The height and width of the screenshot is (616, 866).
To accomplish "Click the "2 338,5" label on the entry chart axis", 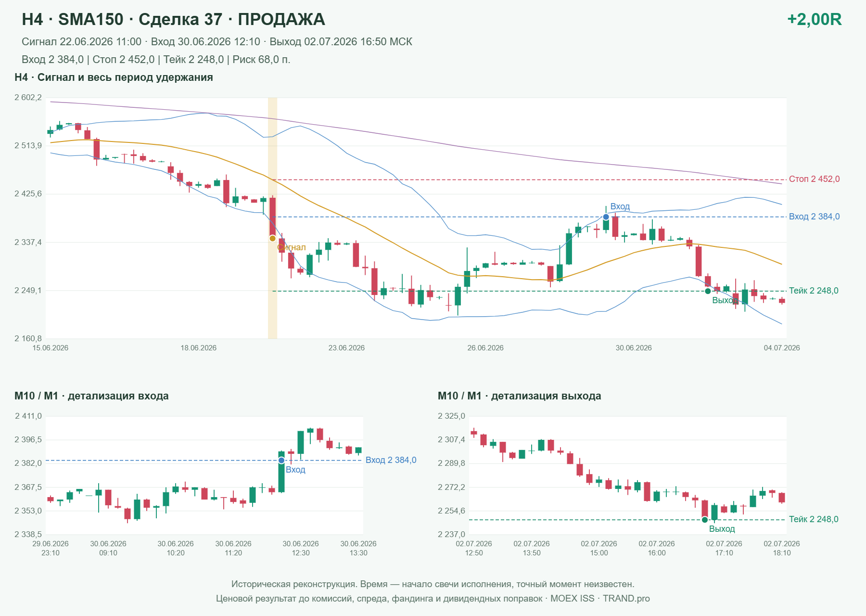I will [x=28, y=534].
